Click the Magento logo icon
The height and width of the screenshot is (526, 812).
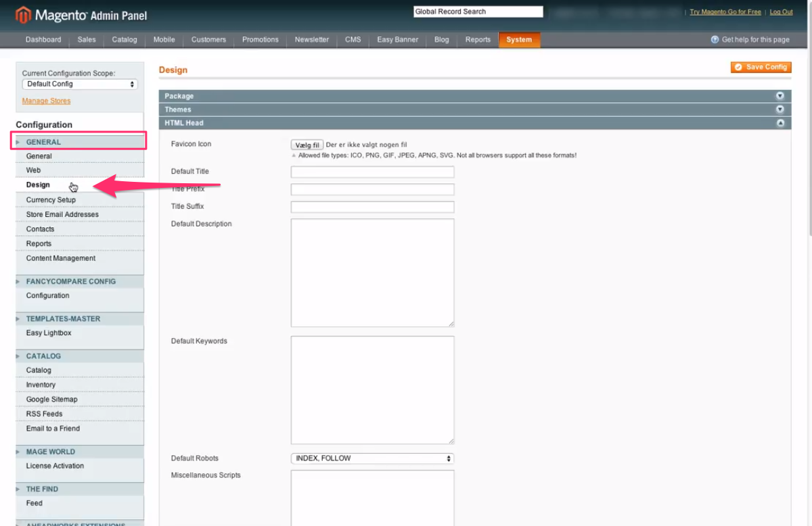(24, 14)
